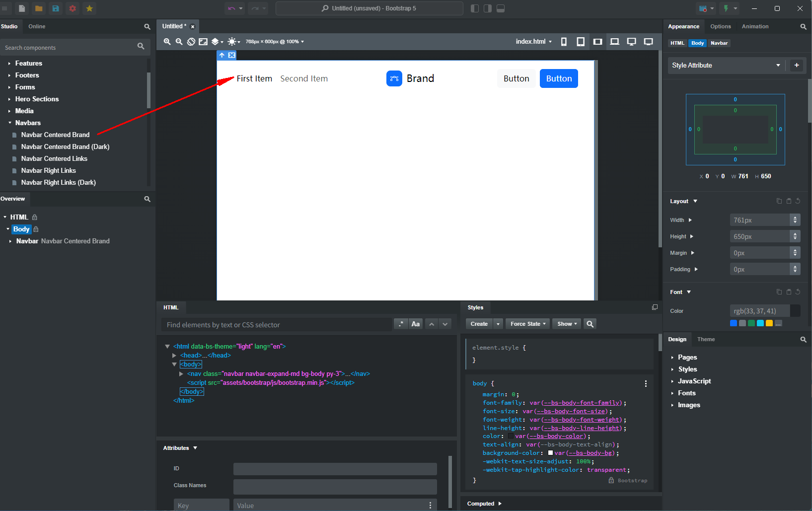Screen dimensions: 812x511
Task: Select the HTML breadcrumb button
Action: pyautogui.click(x=677, y=43)
